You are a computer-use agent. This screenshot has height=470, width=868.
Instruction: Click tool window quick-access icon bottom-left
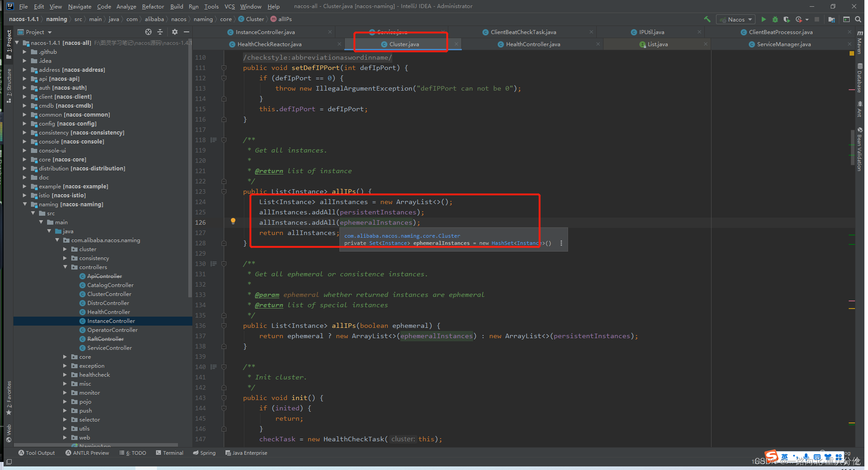click(9, 461)
